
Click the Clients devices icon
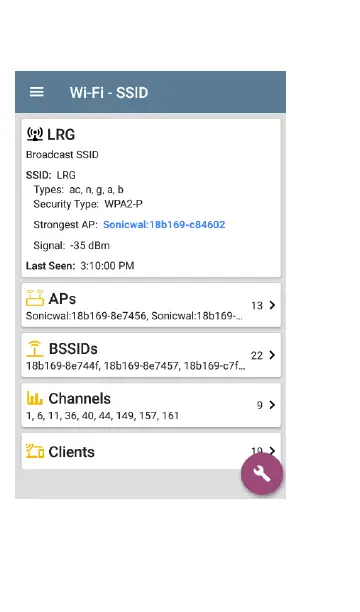(x=35, y=451)
